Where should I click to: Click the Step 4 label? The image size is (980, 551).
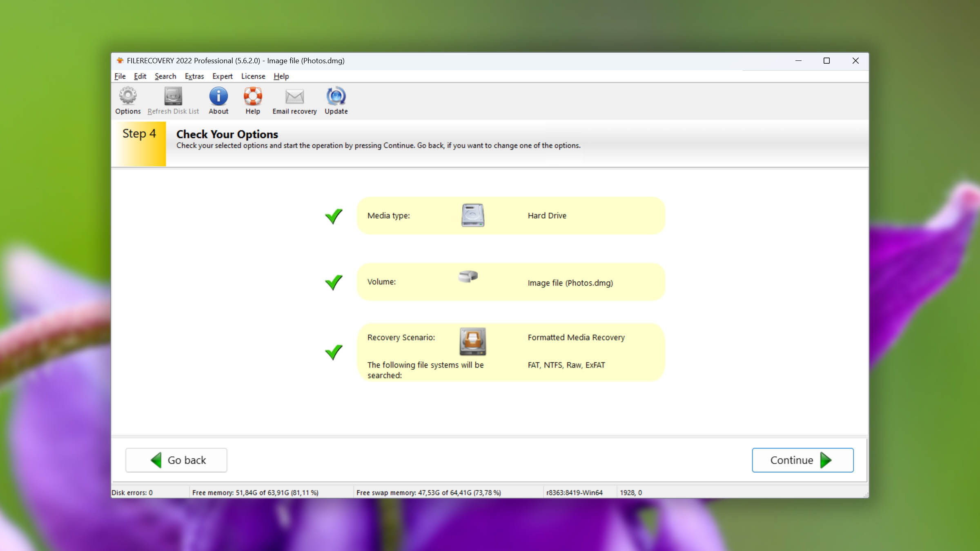click(x=139, y=134)
